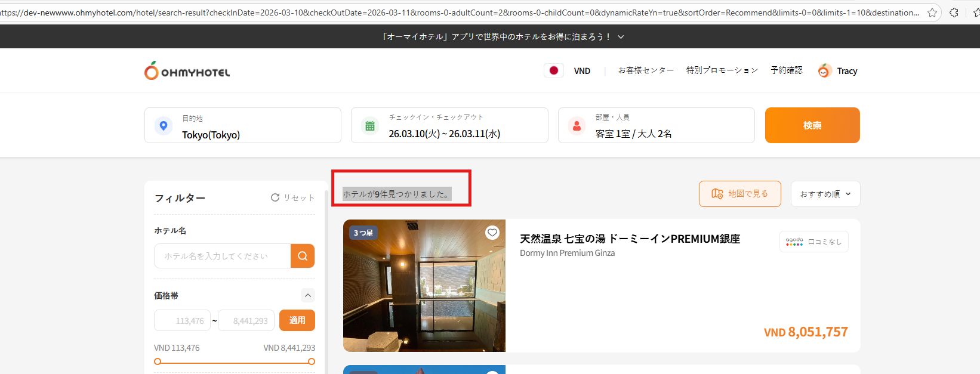This screenshot has height=374, width=980.
Task: Open the browser extensions puzzle icon
Action: 954,13
